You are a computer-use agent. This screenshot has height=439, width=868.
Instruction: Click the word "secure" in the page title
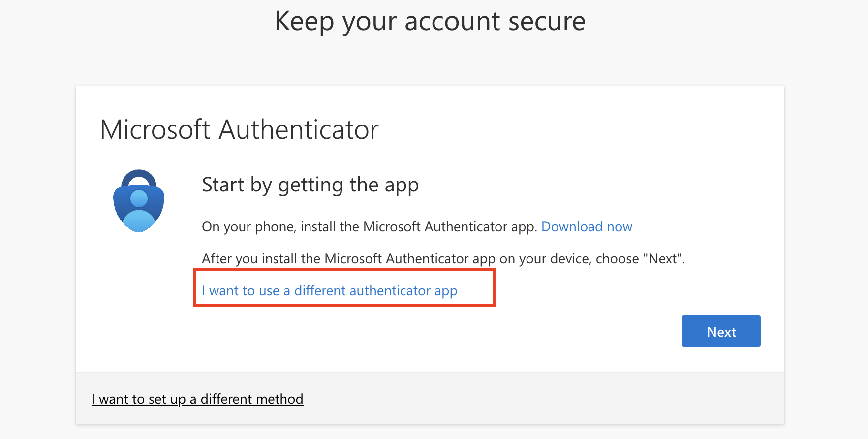(547, 22)
